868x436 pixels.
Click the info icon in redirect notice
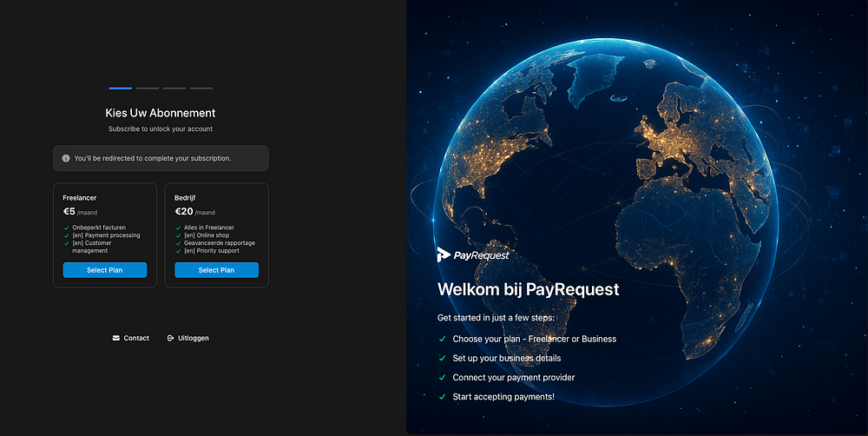point(66,158)
